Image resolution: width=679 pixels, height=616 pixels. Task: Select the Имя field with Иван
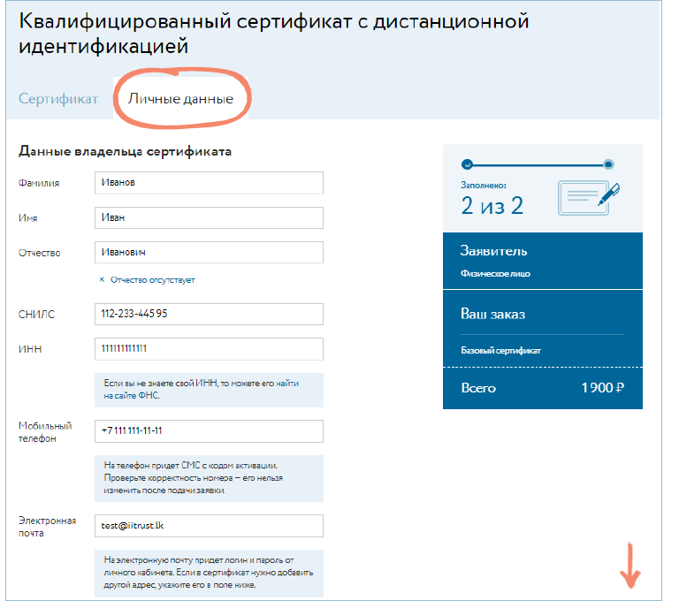[209, 217]
